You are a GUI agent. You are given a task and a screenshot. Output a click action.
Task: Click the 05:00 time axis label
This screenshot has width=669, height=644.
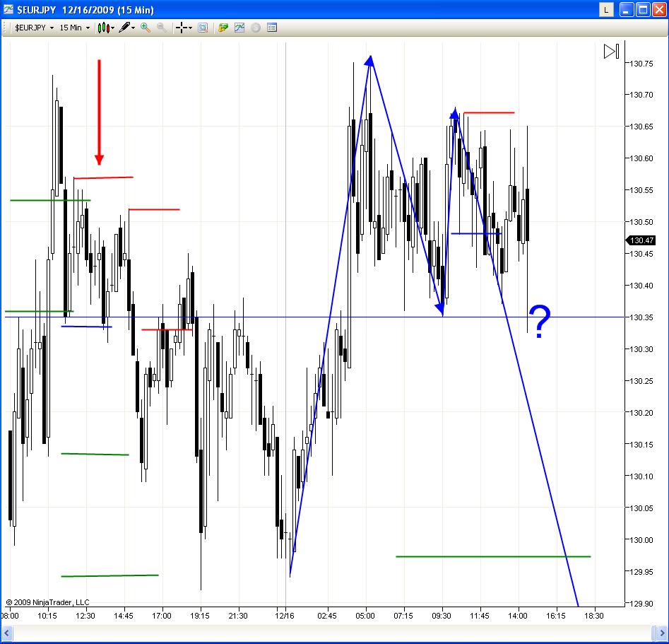365,616
